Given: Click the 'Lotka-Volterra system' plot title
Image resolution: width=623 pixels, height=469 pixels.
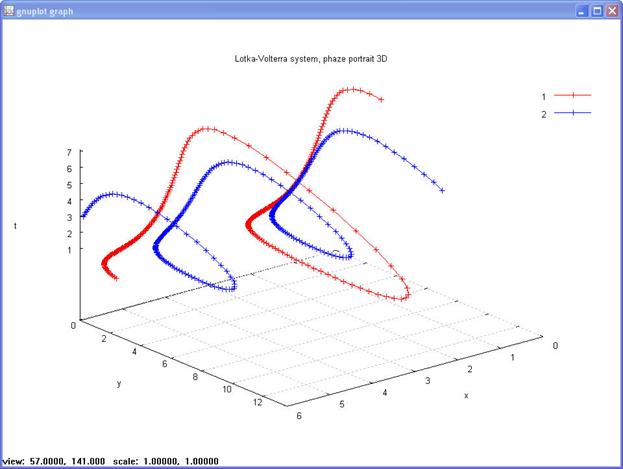Looking at the screenshot, I should [x=310, y=60].
